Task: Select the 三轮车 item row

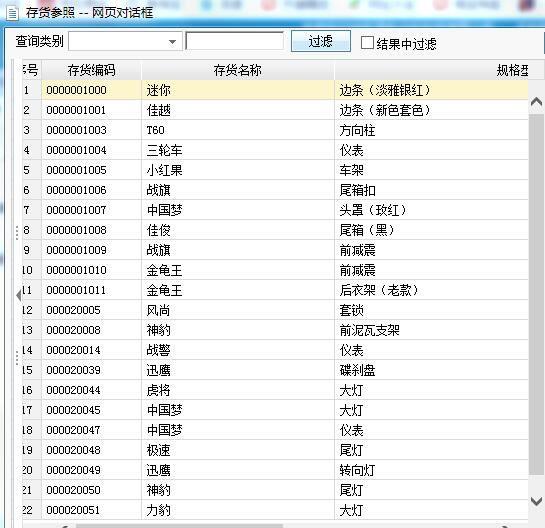Action: coord(275,151)
